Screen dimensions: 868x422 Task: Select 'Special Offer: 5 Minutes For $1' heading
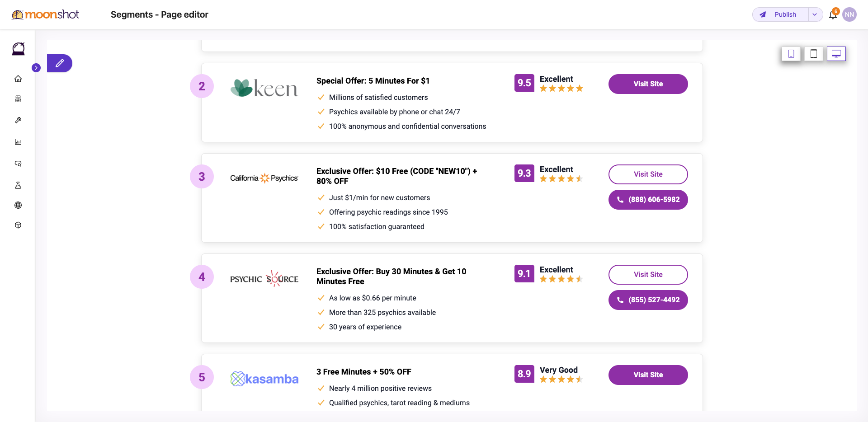pyautogui.click(x=373, y=81)
